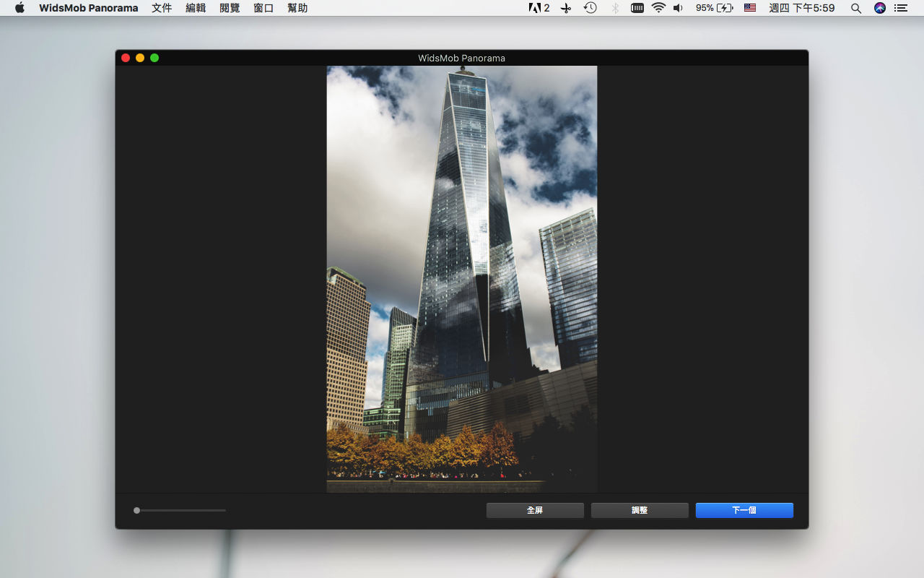Open the Time Machine menu bar icon
The height and width of the screenshot is (578, 924).
(590, 8)
